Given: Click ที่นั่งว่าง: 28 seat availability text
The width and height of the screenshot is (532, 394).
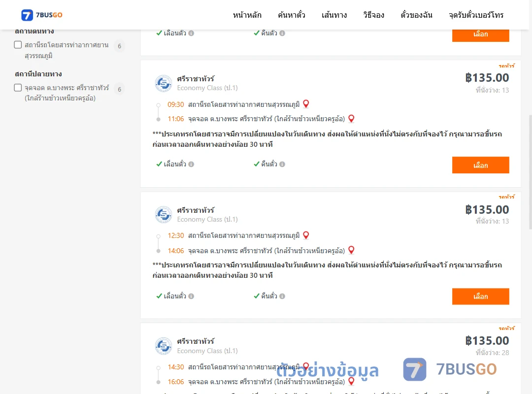Looking at the screenshot, I should coord(492,353).
